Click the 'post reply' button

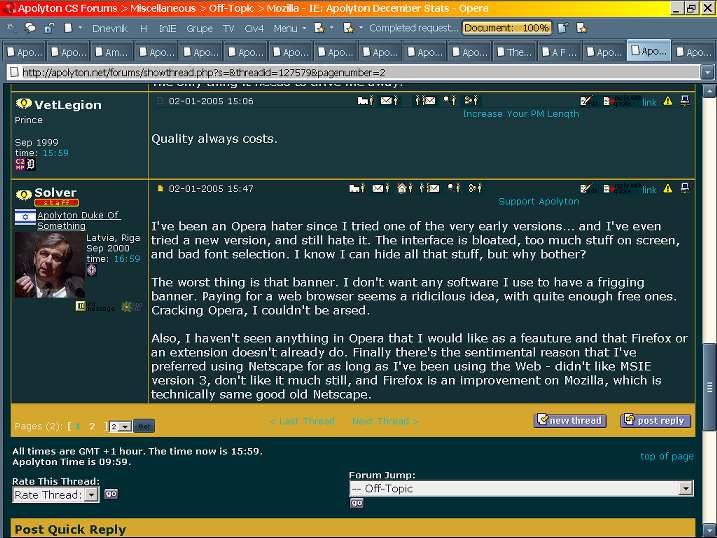(x=655, y=421)
